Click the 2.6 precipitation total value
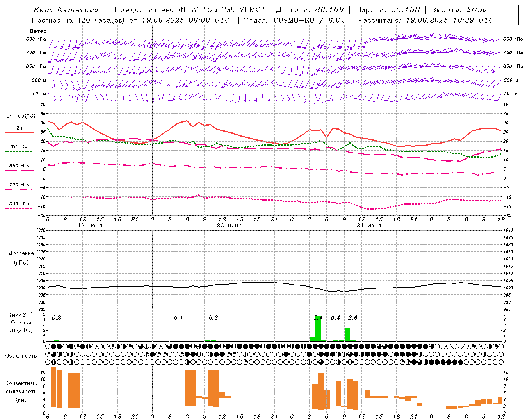 coord(353,318)
